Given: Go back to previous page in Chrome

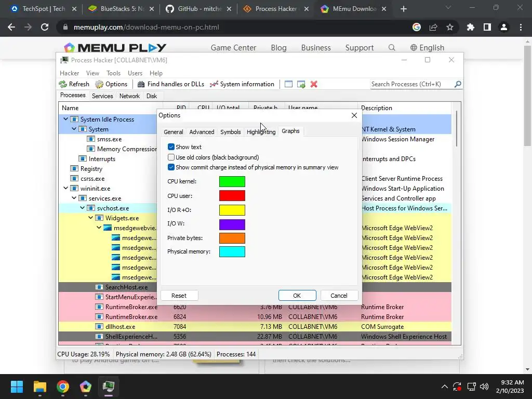Looking at the screenshot, I should (11, 27).
